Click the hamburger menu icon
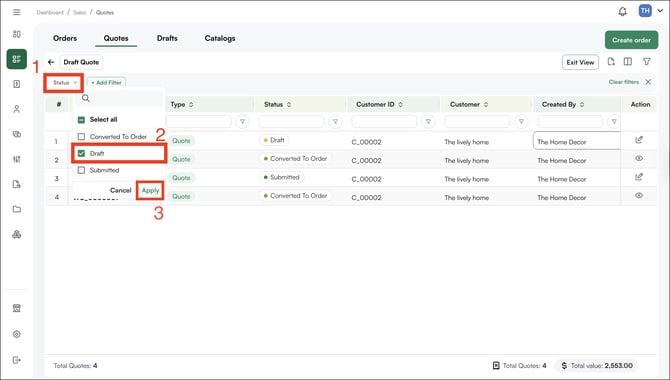 (17, 12)
